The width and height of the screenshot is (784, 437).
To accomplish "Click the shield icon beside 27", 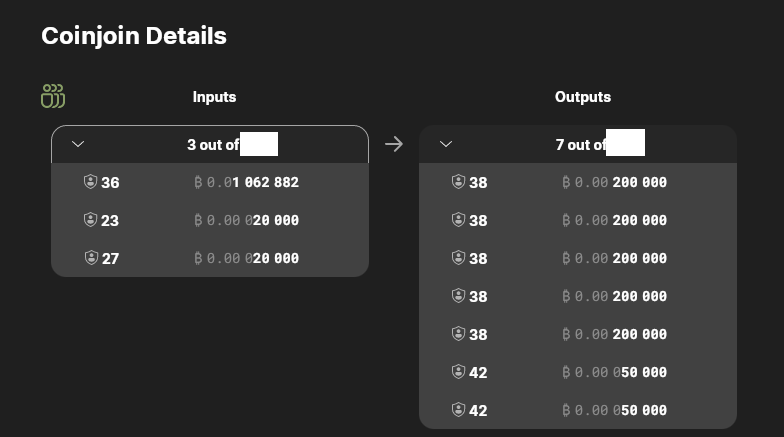I will (x=91, y=258).
